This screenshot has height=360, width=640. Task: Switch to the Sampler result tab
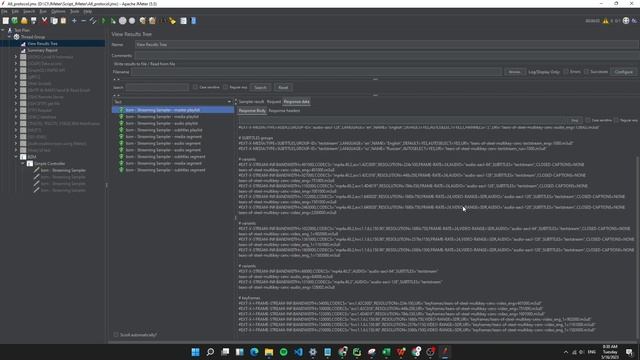pyautogui.click(x=251, y=102)
